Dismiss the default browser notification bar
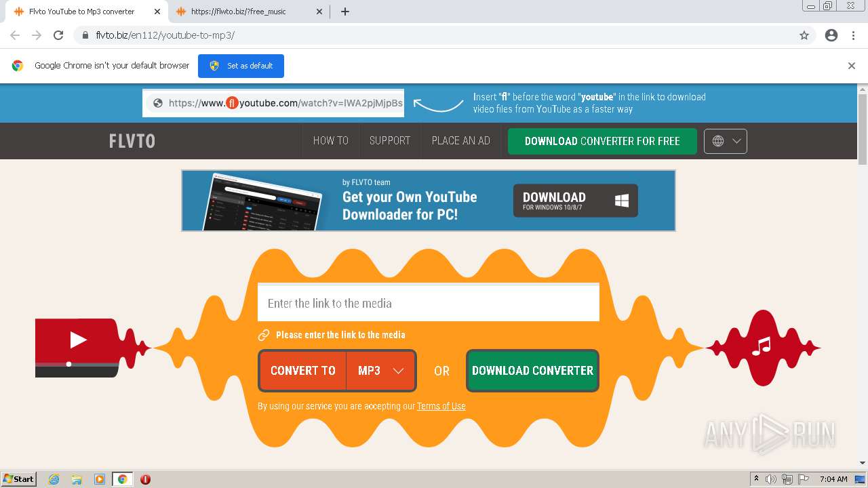Screen dimensions: 868x488 [852, 66]
